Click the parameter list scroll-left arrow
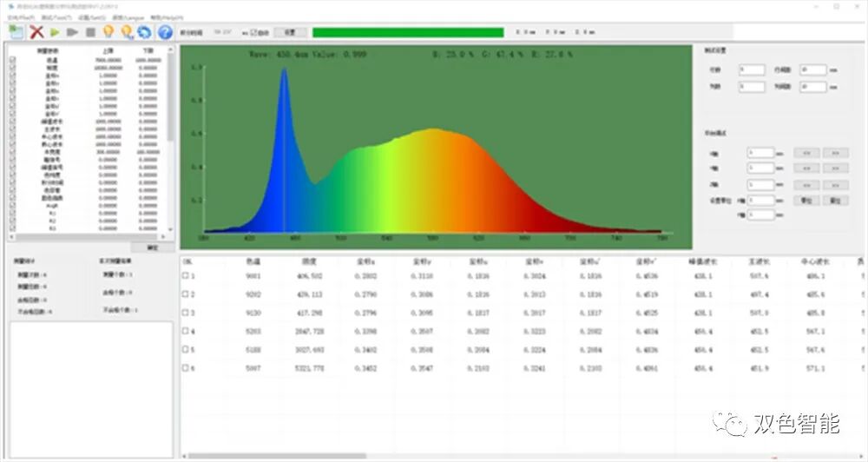 (x=11, y=236)
